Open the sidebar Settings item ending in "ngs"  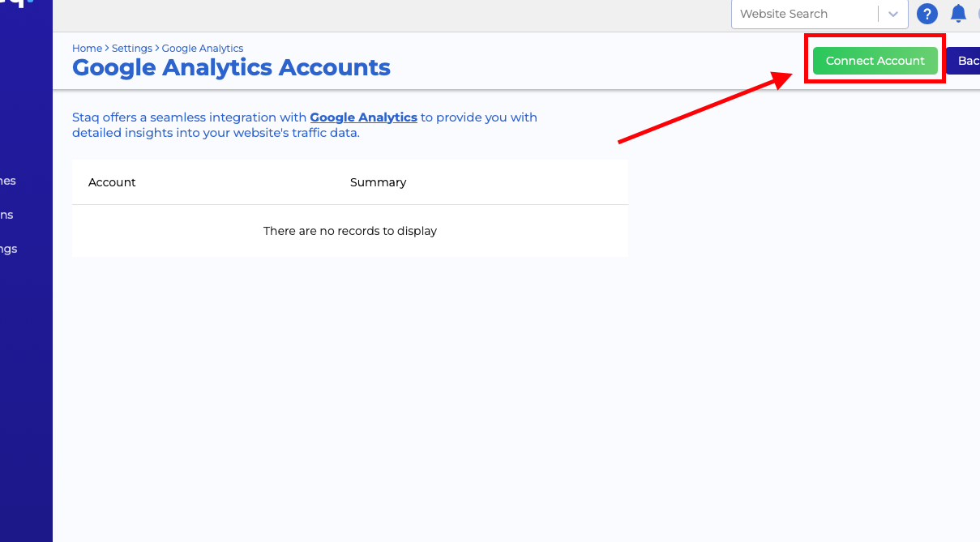pyautogui.click(x=8, y=249)
